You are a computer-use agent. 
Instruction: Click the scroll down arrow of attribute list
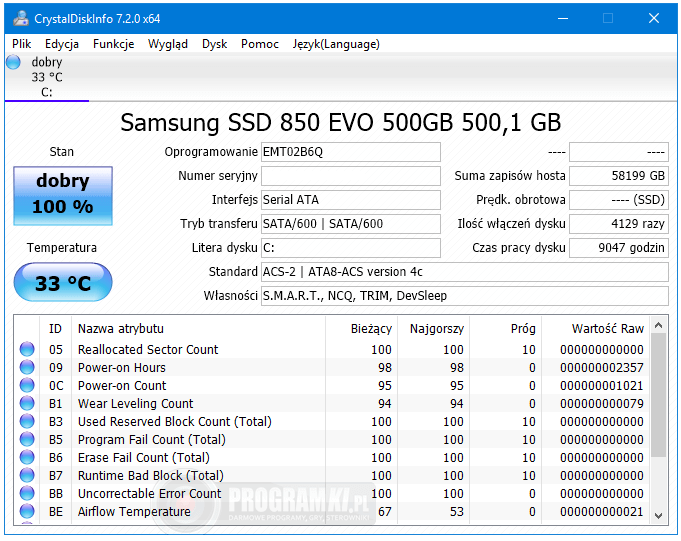(x=658, y=515)
